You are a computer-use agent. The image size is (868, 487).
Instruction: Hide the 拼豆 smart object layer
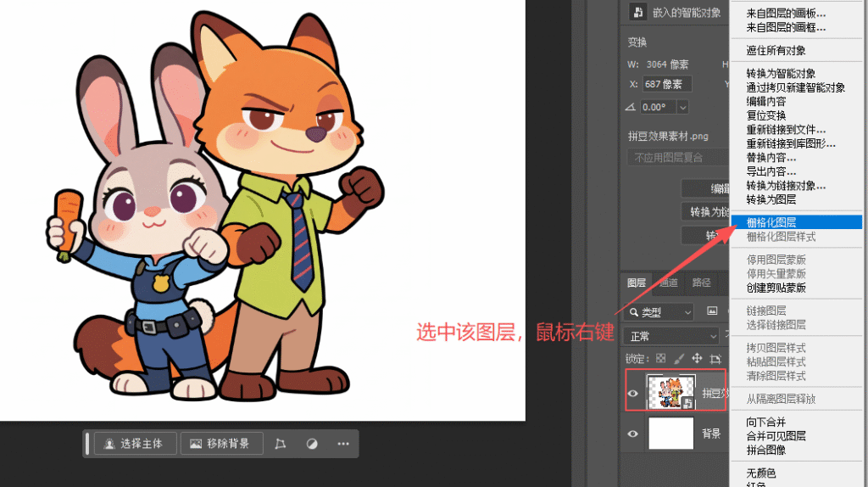(632, 394)
